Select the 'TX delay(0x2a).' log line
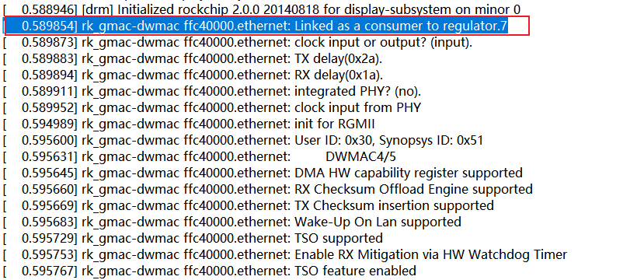 click(x=193, y=59)
